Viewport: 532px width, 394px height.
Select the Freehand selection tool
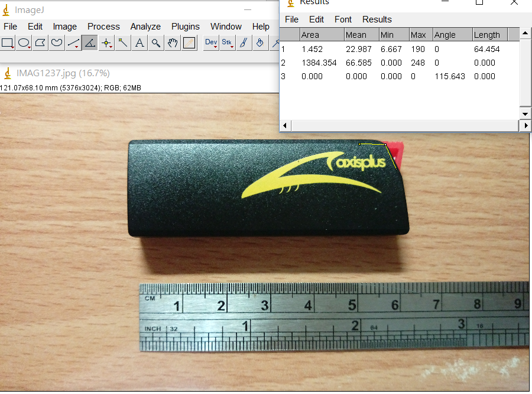tap(57, 43)
